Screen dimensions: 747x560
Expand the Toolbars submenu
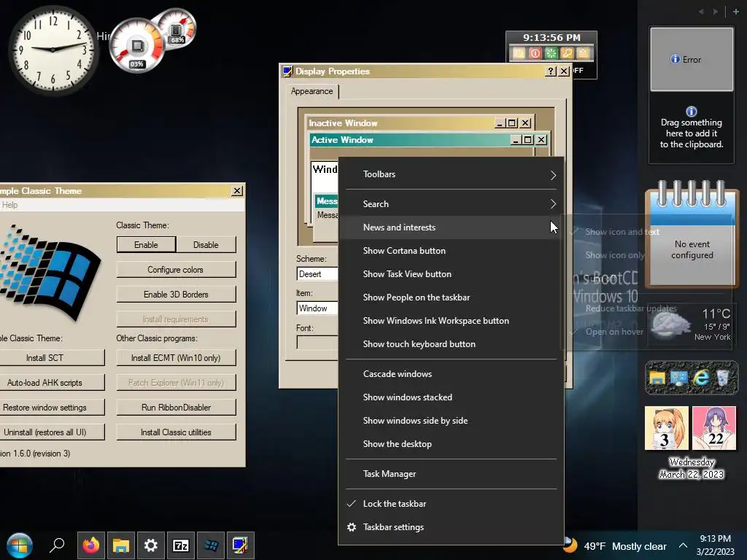pyautogui.click(x=451, y=174)
